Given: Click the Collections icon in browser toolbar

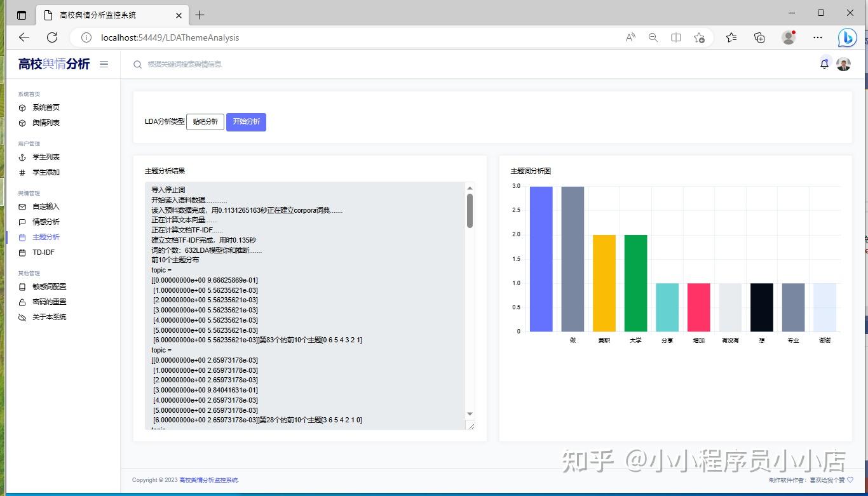Looking at the screenshot, I should click(759, 37).
